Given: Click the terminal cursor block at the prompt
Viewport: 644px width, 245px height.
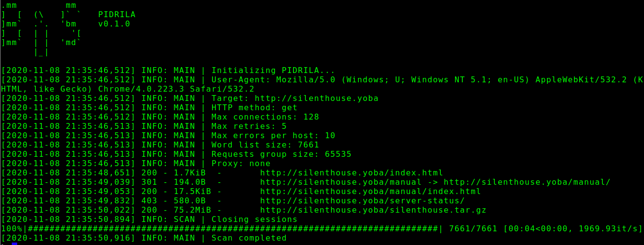Looking at the screenshot, I should pos(15,244).
